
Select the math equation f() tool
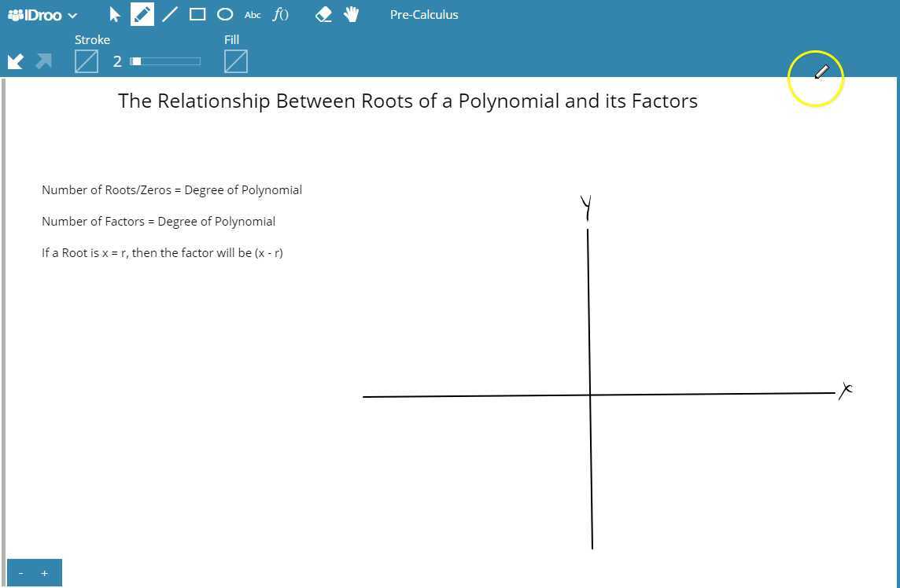tap(281, 14)
